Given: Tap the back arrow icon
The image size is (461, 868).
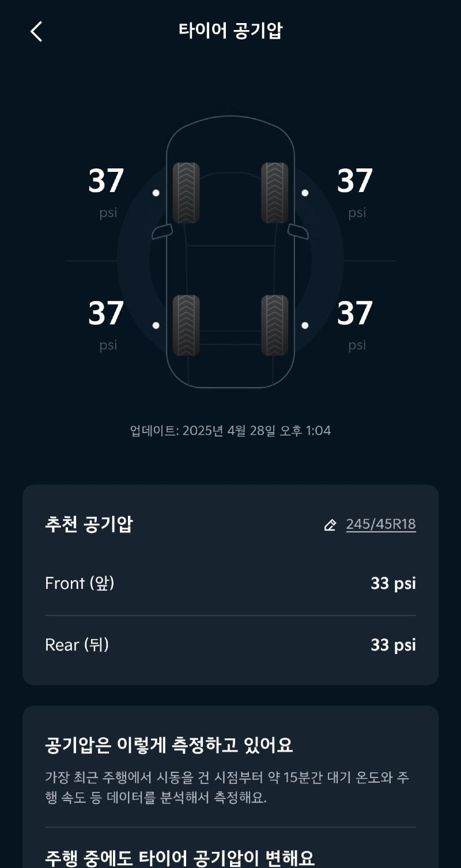Looking at the screenshot, I should pyautogui.click(x=36, y=31).
